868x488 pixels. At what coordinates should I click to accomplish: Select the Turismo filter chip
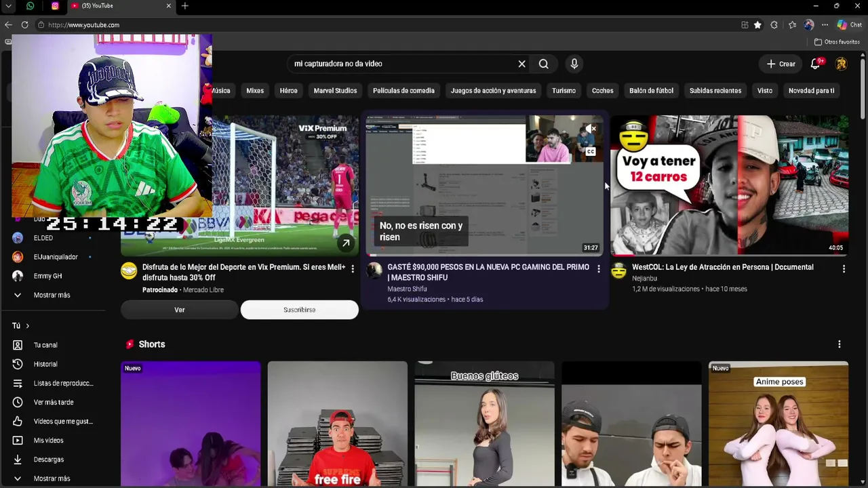tap(564, 91)
